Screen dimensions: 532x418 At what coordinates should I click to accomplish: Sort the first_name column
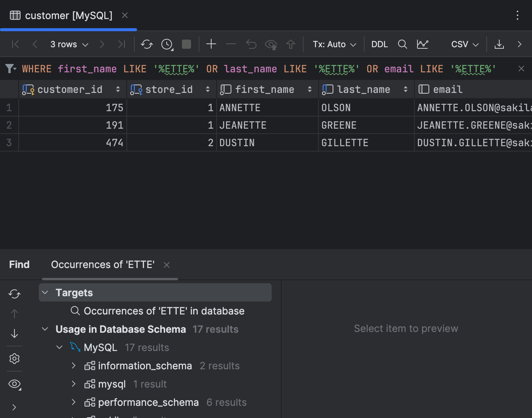[309, 89]
